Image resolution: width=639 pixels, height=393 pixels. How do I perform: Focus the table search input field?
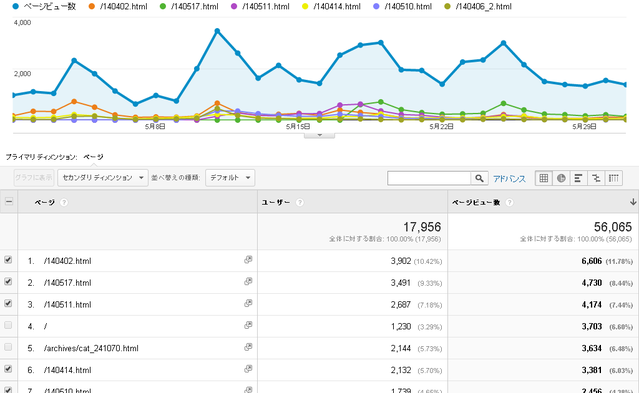pyautogui.click(x=429, y=178)
